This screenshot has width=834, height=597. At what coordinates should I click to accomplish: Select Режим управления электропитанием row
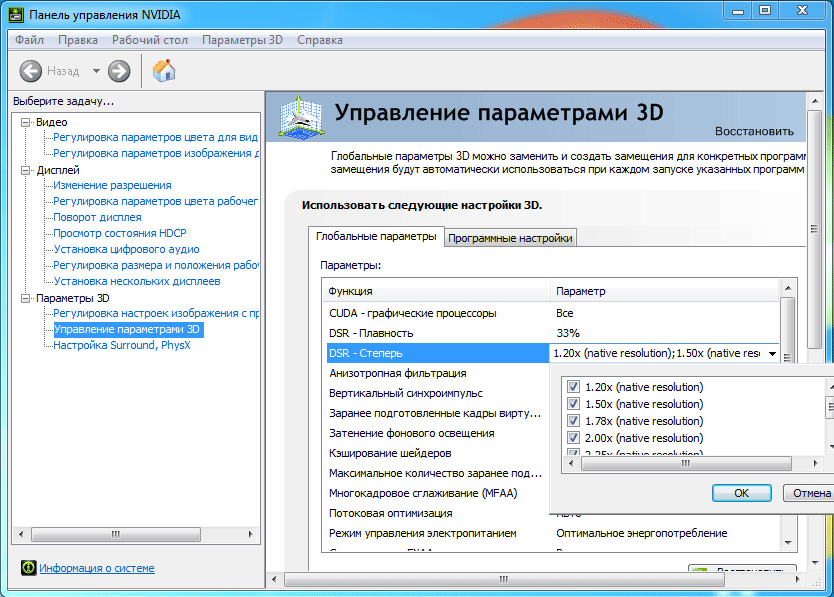[x=552, y=533]
